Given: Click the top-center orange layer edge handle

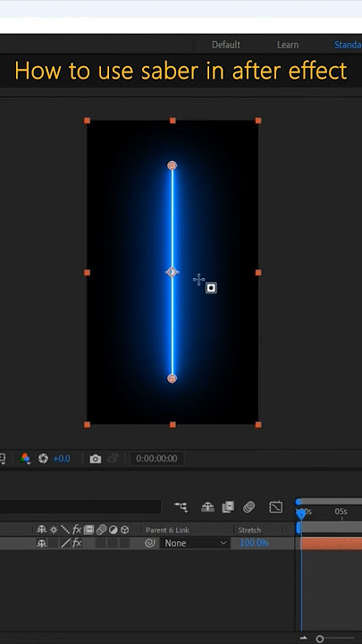Looking at the screenshot, I should coord(173,121).
